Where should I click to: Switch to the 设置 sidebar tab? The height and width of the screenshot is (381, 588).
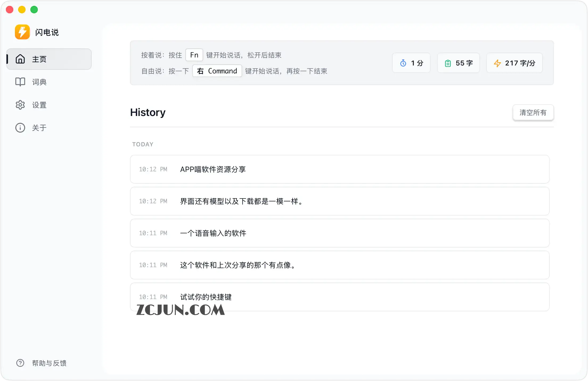click(x=39, y=105)
